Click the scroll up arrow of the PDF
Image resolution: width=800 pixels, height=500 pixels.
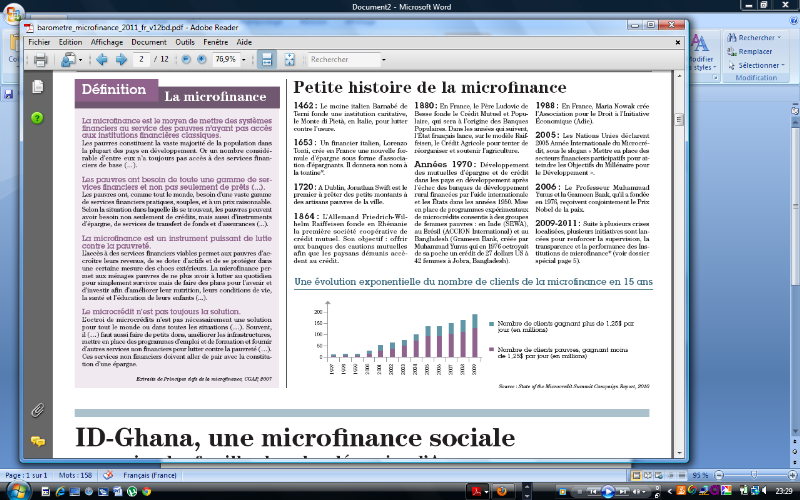pyautogui.click(x=679, y=76)
